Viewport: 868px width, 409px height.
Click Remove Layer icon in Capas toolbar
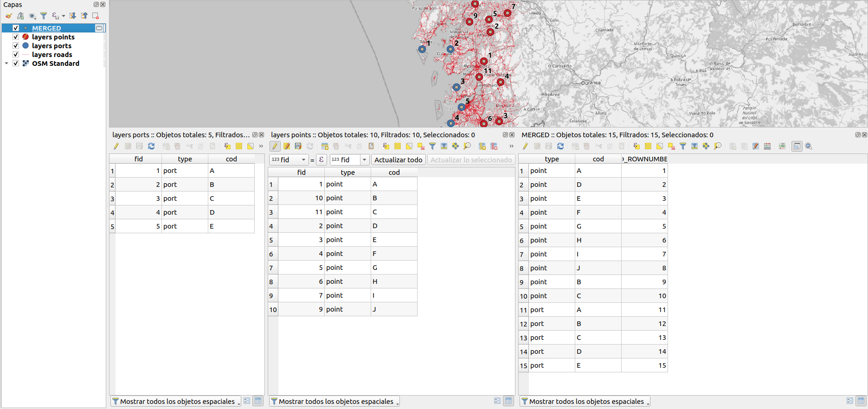[x=96, y=16]
